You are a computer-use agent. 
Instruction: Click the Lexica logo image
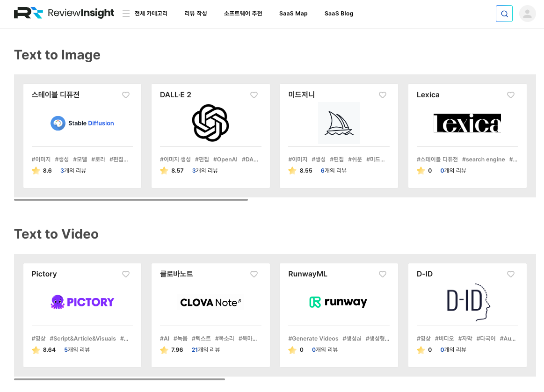pos(467,123)
